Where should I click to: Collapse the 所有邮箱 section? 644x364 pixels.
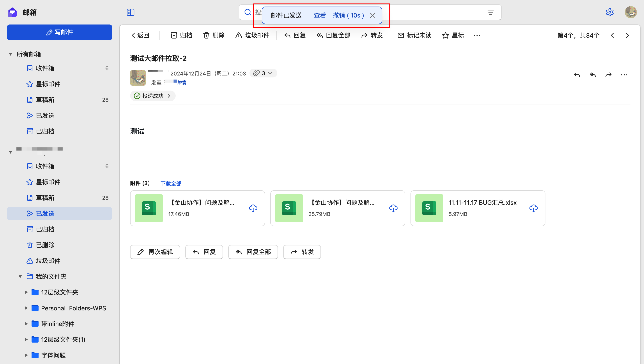tap(11, 54)
